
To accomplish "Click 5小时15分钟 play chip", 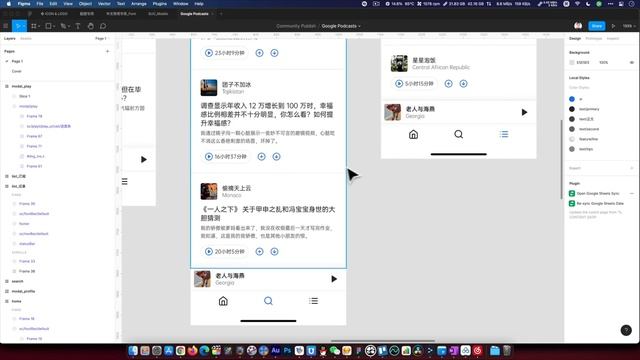I will pyautogui.click(x=414, y=84).
